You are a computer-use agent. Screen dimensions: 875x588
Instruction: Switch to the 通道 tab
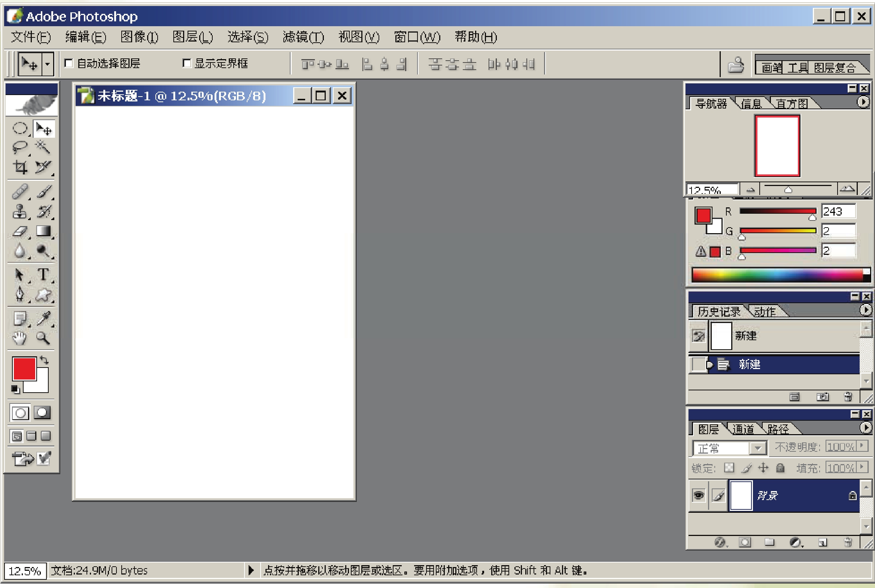coord(743,429)
